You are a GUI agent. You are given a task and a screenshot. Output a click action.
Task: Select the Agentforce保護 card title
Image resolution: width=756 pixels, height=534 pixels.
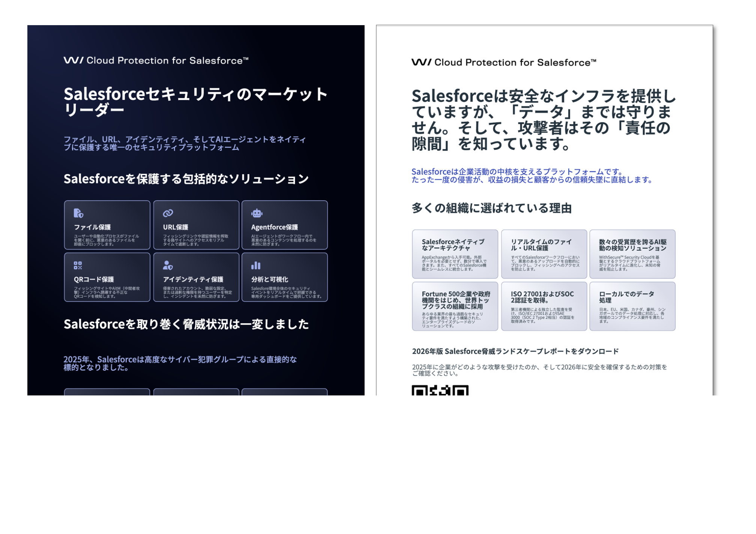tap(274, 227)
